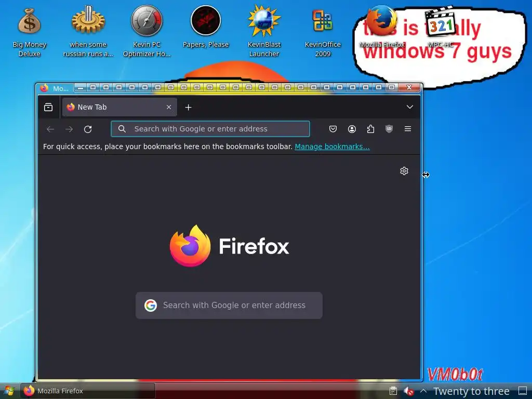This screenshot has width=532, height=399.
Task: Open Big Money Deluxe desktop icon
Action: click(29, 32)
